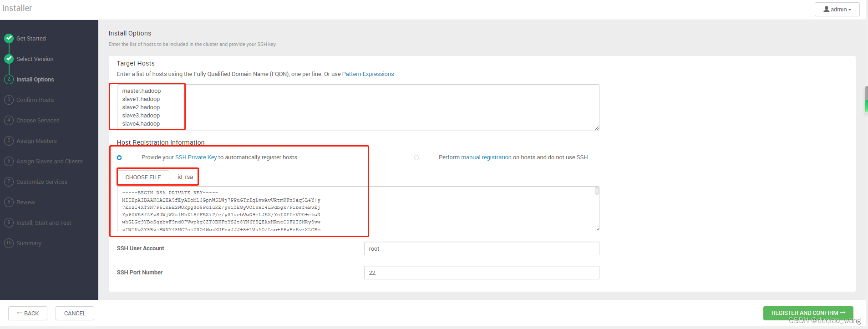Click the SSH Port Number label
Image resolution: width=868 pixels, height=329 pixels.
pyautogui.click(x=139, y=273)
